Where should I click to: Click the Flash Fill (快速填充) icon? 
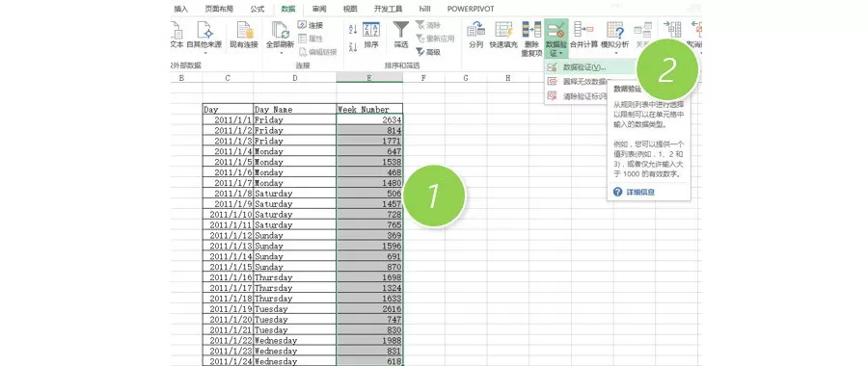point(503,35)
